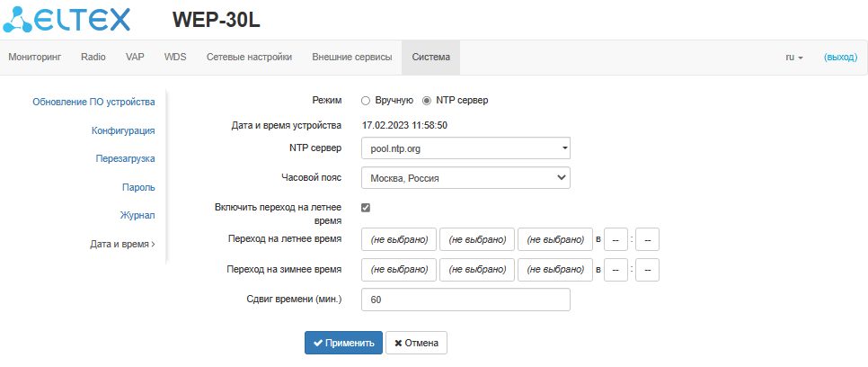Viewport: 868px width, 367px height.
Task: Open the NTP сервер combo box
Action: [x=465, y=148]
